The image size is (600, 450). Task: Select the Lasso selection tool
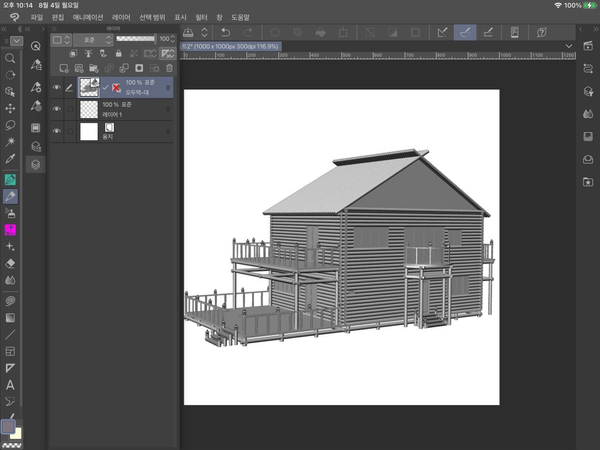coord(11,125)
